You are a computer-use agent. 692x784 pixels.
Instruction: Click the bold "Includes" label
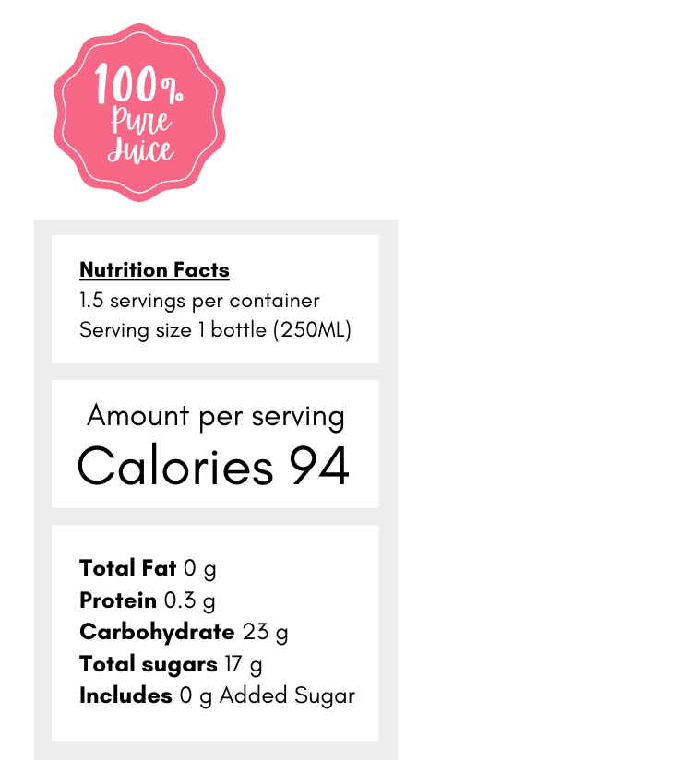[125, 695]
